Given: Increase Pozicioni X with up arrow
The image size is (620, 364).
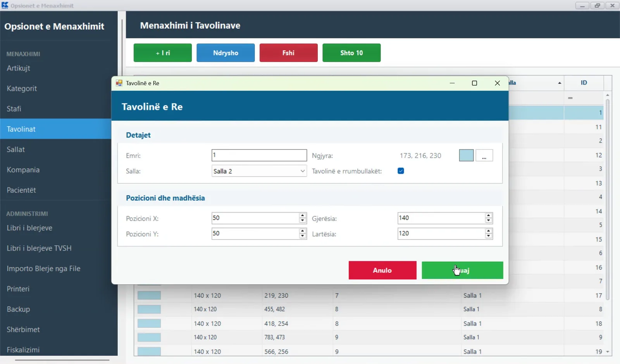Looking at the screenshot, I should (x=303, y=215).
